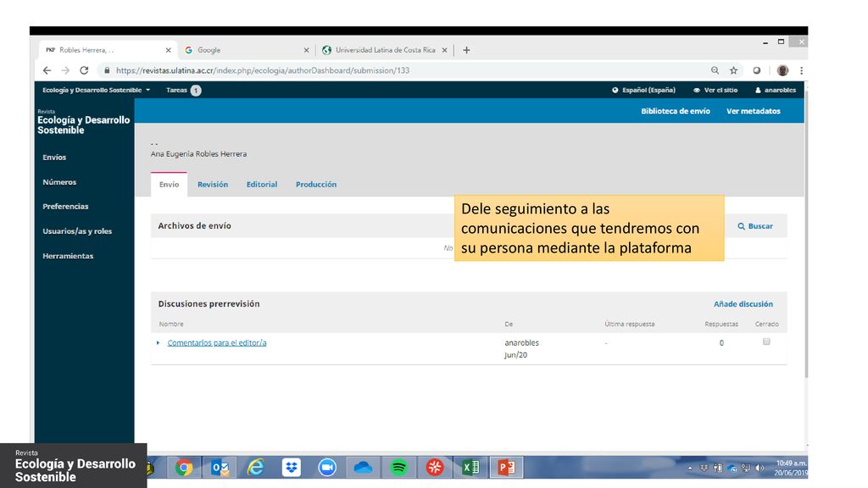Click the Archivos de envío heading
Viewport: 868px width, 488px height.
[x=194, y=225]
